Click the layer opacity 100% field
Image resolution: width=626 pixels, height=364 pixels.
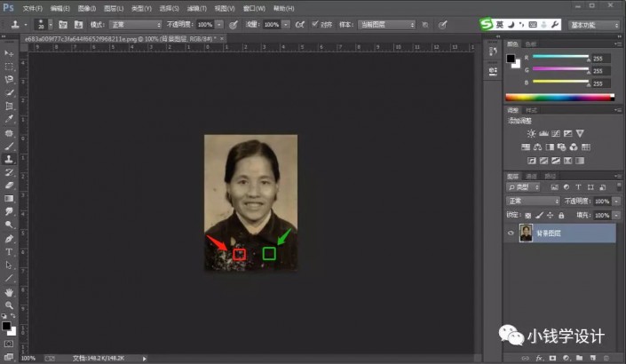click(602, 202)
